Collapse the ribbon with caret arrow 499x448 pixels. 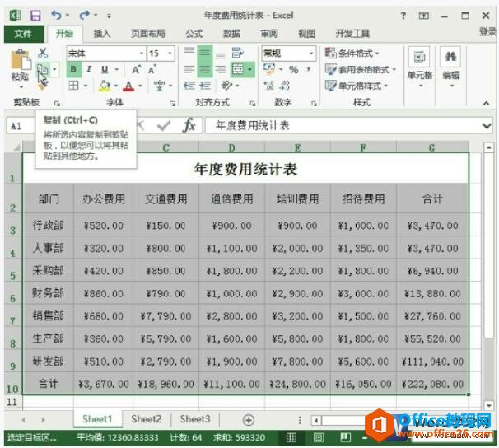coord(486,103)
